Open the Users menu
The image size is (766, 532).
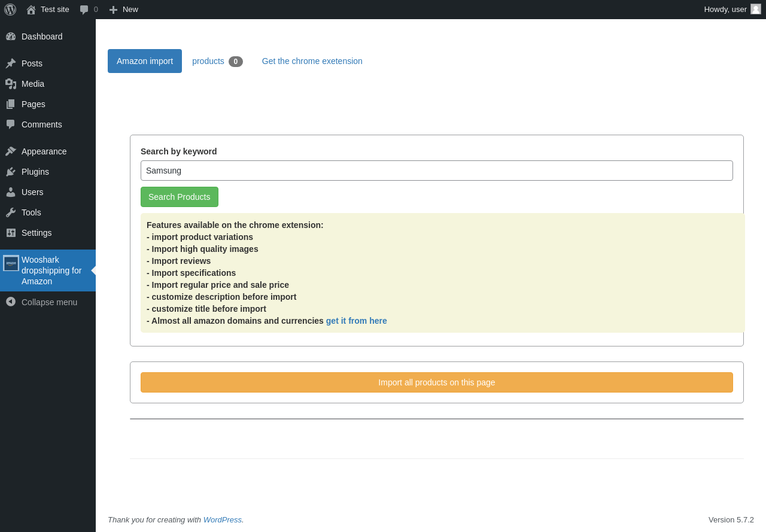[x=48, y=192]
